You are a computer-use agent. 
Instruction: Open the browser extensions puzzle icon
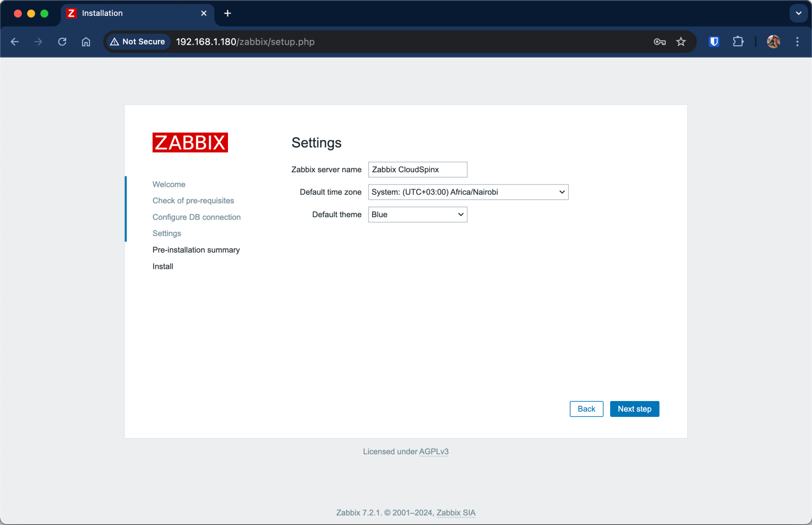(738, 42)
